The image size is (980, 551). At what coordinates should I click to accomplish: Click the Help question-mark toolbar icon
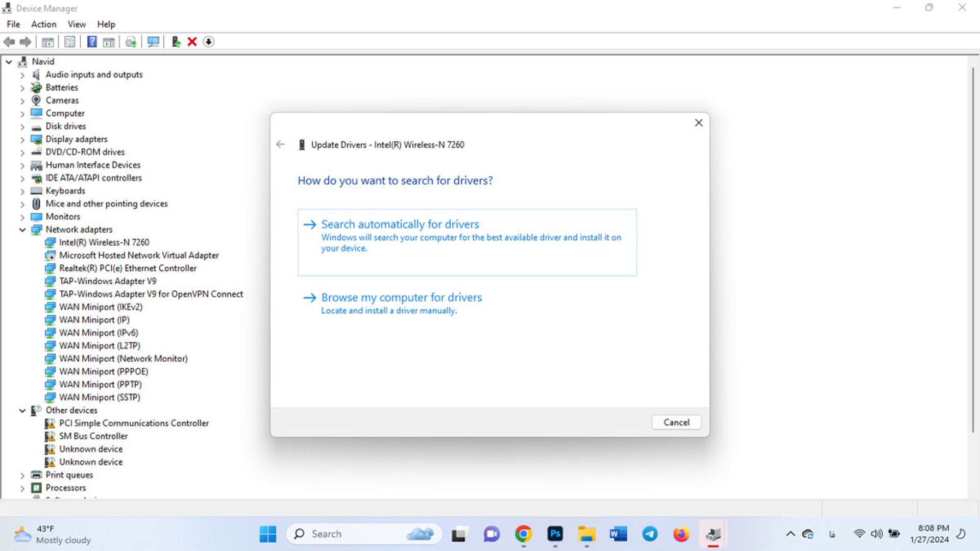(92, 42)
